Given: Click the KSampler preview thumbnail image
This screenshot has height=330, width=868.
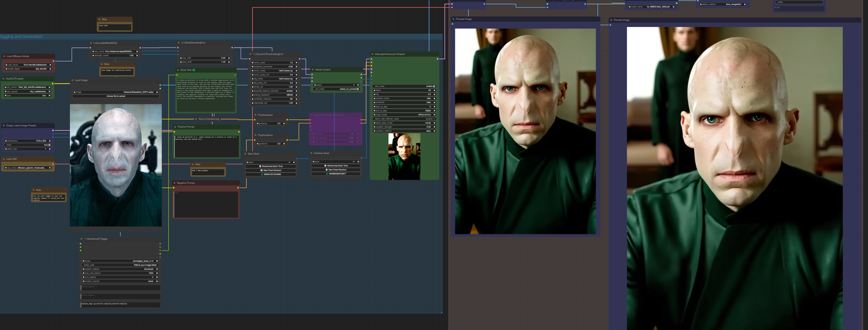Looking at the screenshot, I should click(404, 156).
